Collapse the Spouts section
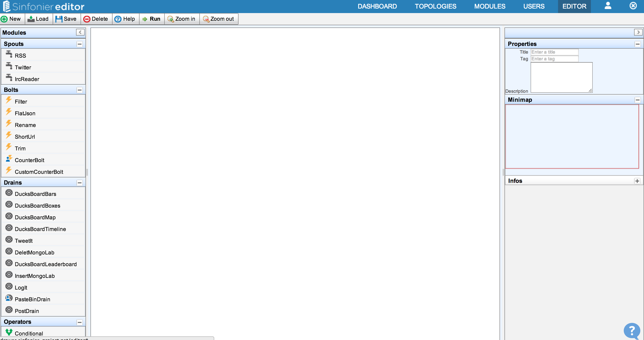This screenshot has width=644, height=340. pos(80,44)
